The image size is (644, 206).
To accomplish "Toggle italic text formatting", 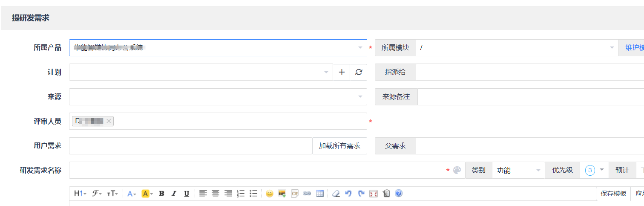I will pos(174,194).
